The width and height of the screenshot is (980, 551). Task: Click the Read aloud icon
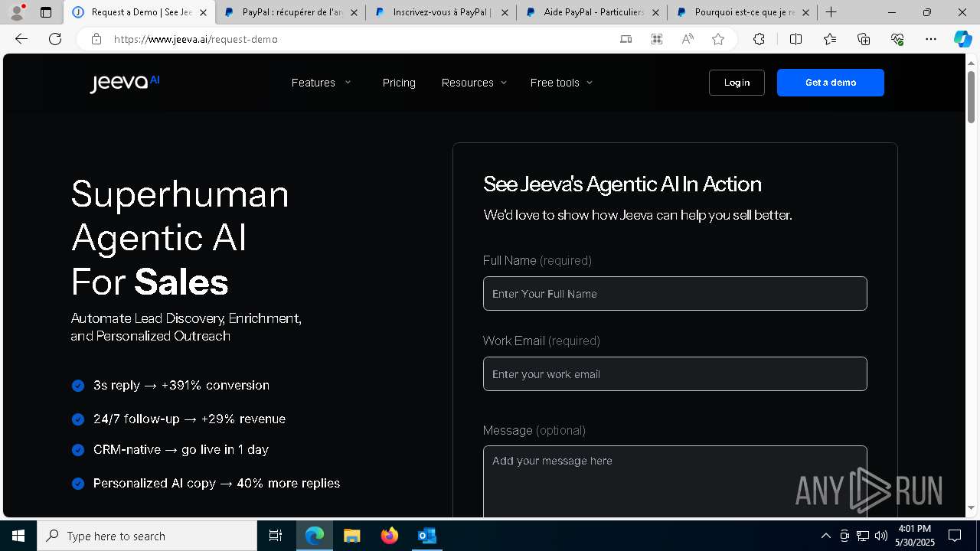pos(688,39)
